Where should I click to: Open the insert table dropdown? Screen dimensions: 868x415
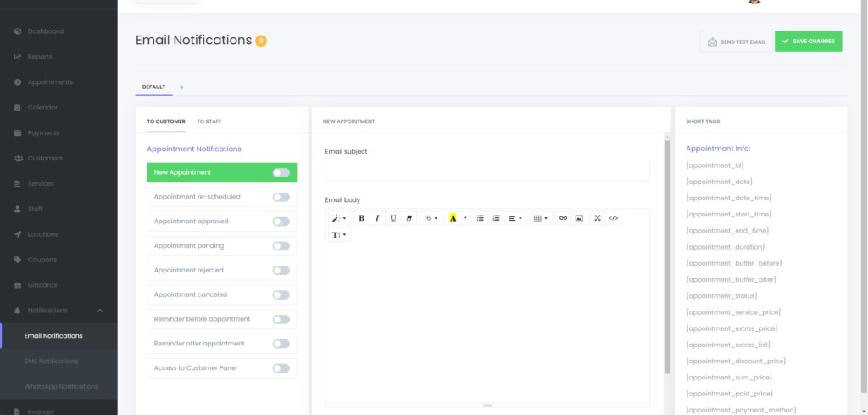coord(541,218)
